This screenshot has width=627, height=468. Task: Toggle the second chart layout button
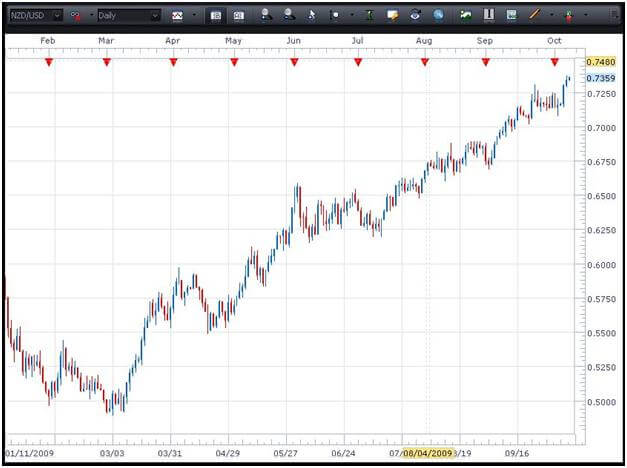[239, 16]
